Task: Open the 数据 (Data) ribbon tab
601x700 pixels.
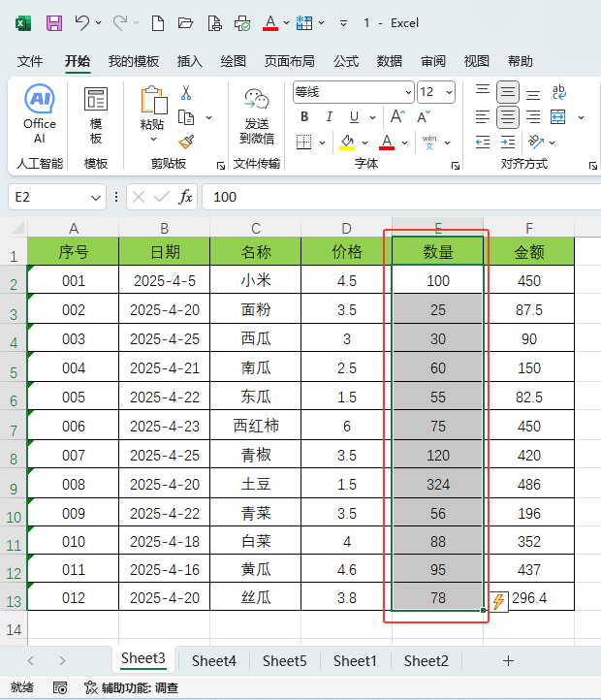Action: pyautogui.click(x=390, y=61)
